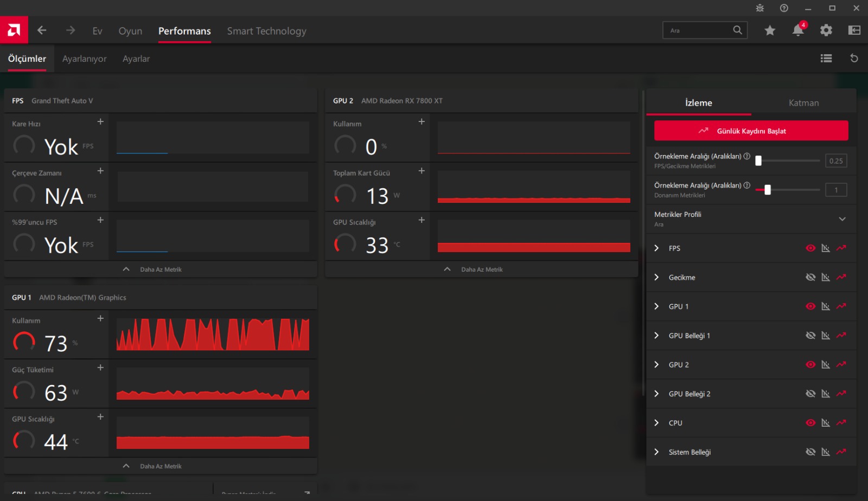Add Kare Hızı metric with plus icon

[x=100, y=122]
